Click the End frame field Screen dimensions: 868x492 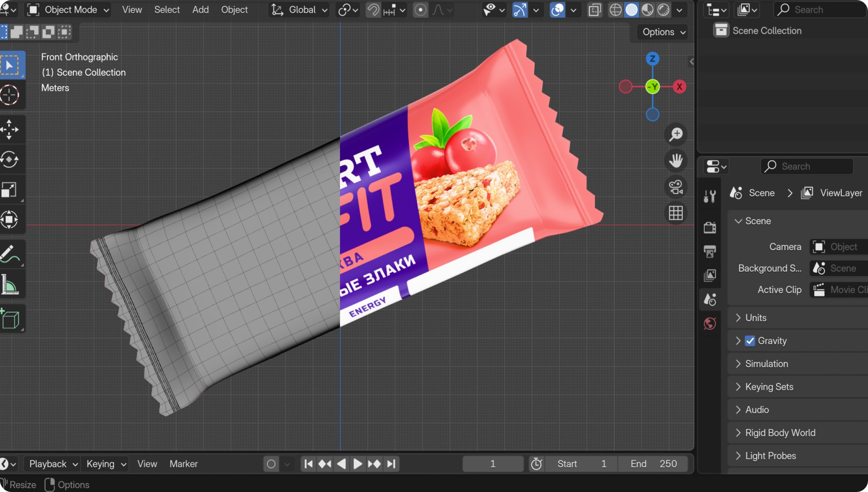pyautogui.click(x=653, y=464)
